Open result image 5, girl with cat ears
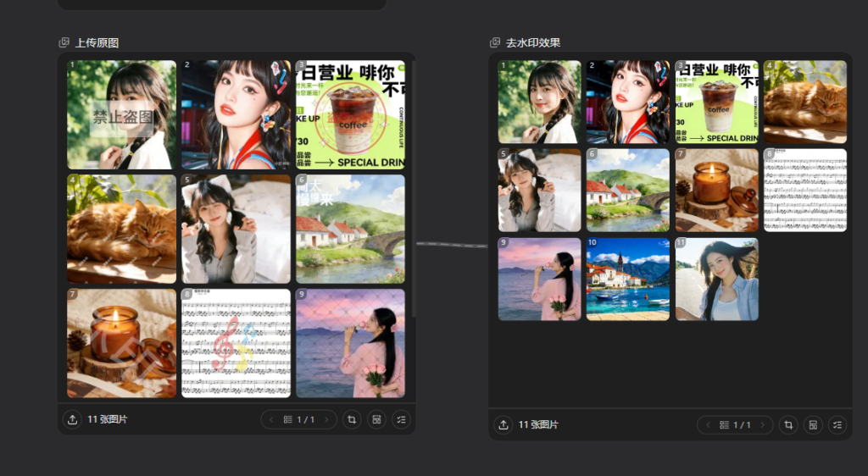The height and width of the screenshot is (476, 868). pyautogui.click(x=540, y=191)
